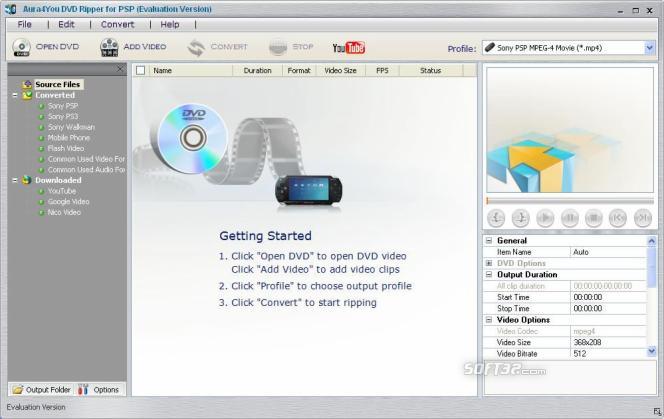Image resolution: width=664 pixels, height=419 pixels.
Task: Toggle the select-all checkbox in file list
Action: 141,71
